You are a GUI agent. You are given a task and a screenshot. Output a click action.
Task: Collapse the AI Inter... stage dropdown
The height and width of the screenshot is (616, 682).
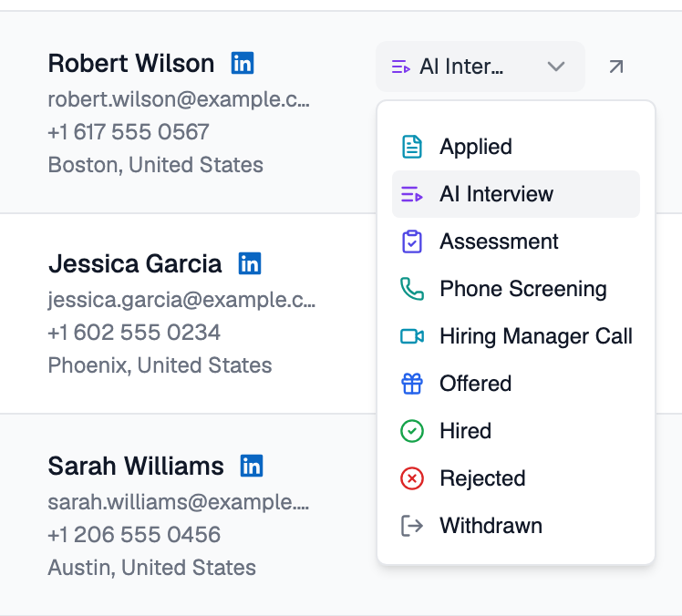(480, 67)
